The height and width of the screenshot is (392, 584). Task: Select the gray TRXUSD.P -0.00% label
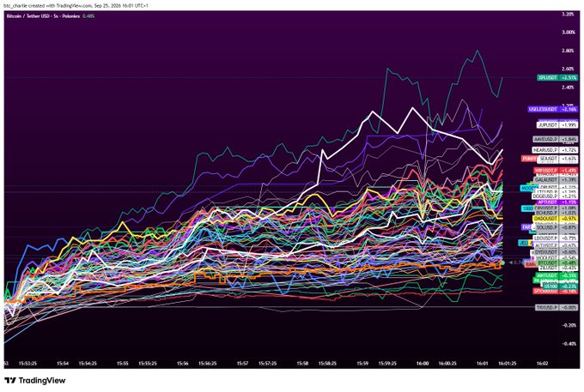pyautogui.click(x=557, y=308)
